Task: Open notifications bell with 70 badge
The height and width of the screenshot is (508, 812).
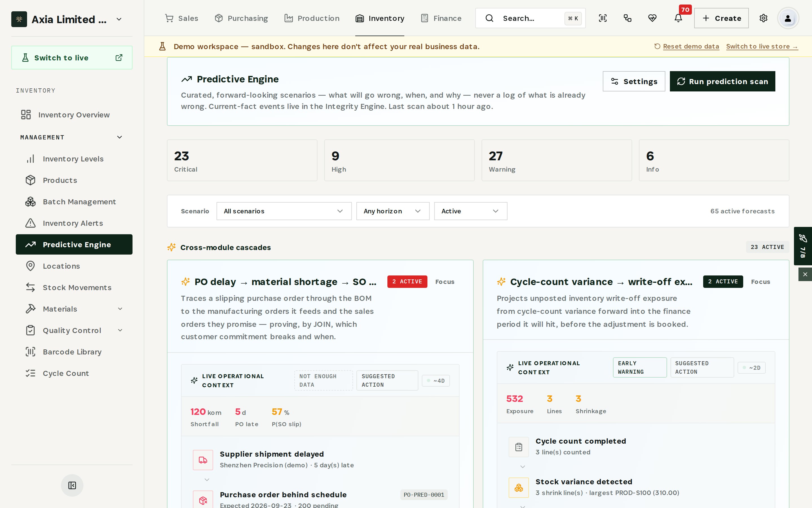Action: [x=678, y=18]
